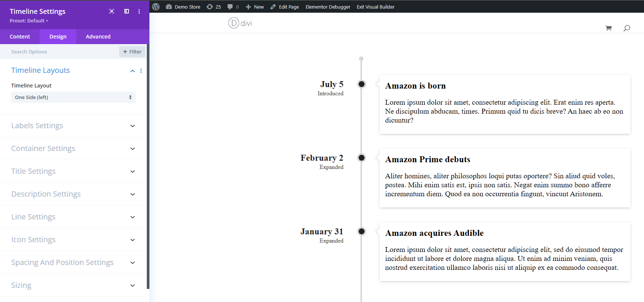This screenshot has height=302, width=644.
Task: Open the search icon on the storefront
Action: pos(627,28)
